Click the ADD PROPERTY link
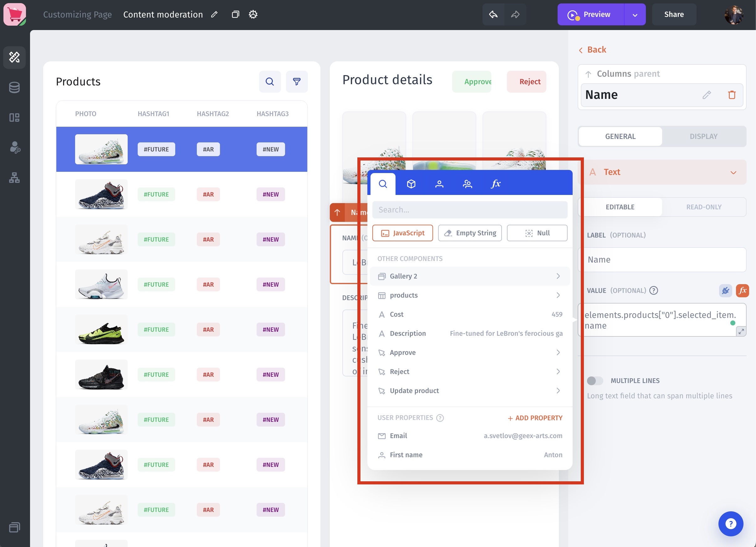 click(535, 418)
